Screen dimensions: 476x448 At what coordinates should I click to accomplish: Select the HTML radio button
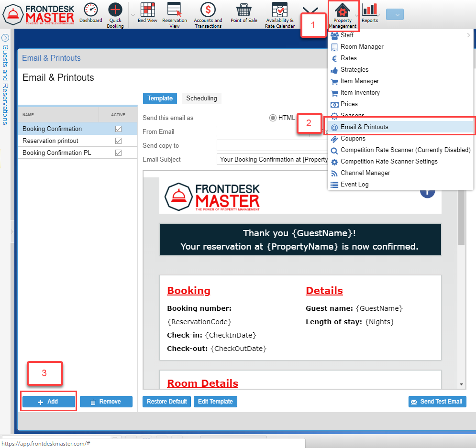click(273, 118)
